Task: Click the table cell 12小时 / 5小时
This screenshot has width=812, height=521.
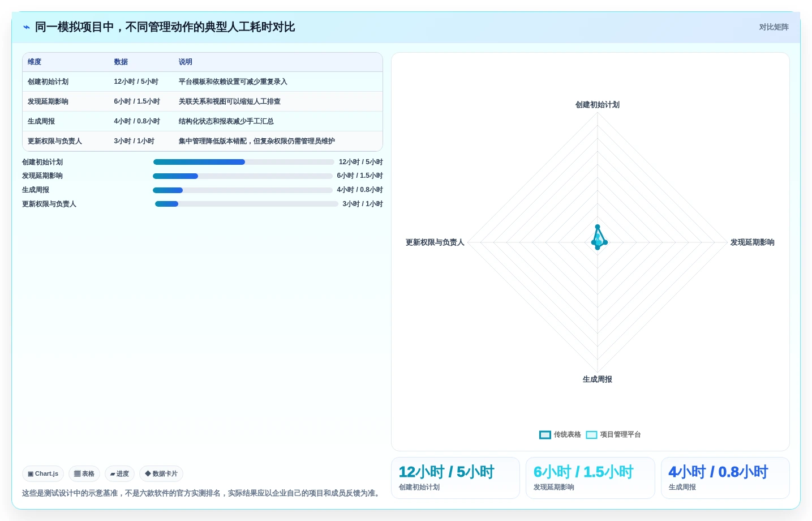Action: pos(136,82)
